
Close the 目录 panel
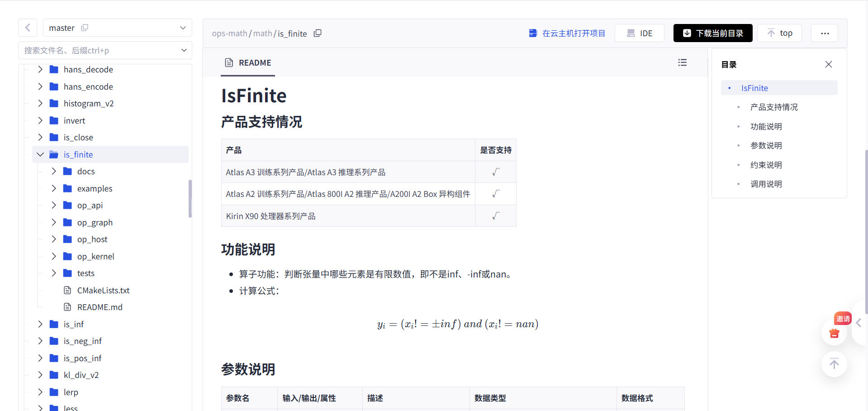coord(828,64)
